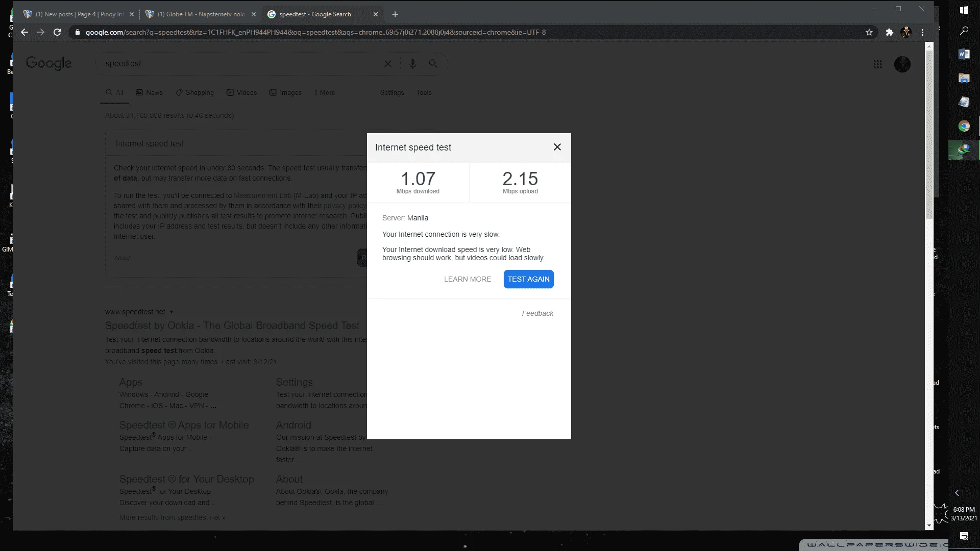
Task: Close the Globe TM tab
Action: point(254,14)
